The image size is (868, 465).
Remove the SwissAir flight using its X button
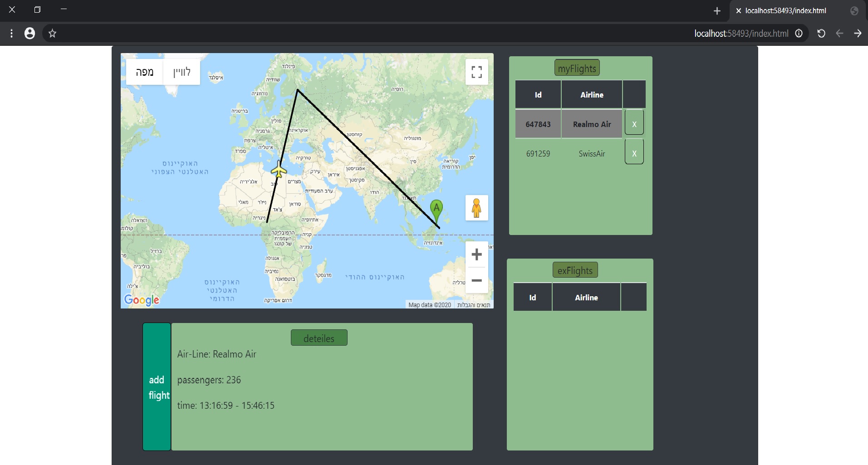(x=634, y=152)
